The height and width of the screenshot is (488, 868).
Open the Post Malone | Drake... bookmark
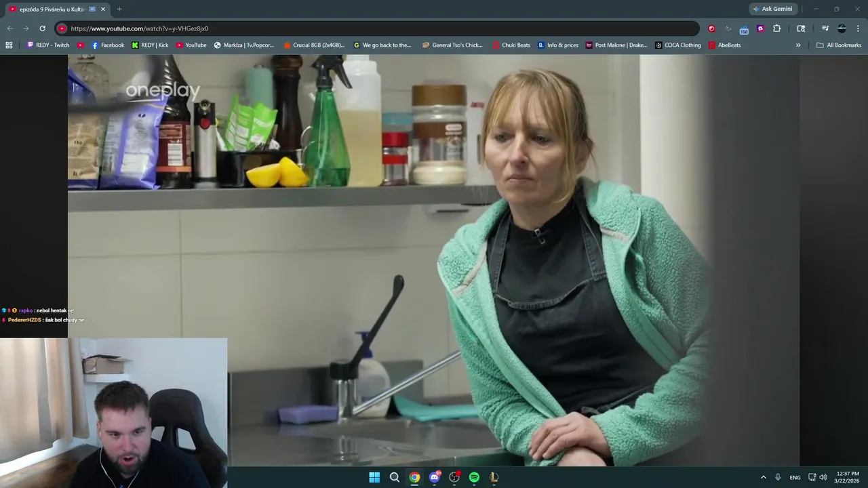pyautogui.click(x=616, y=45)
